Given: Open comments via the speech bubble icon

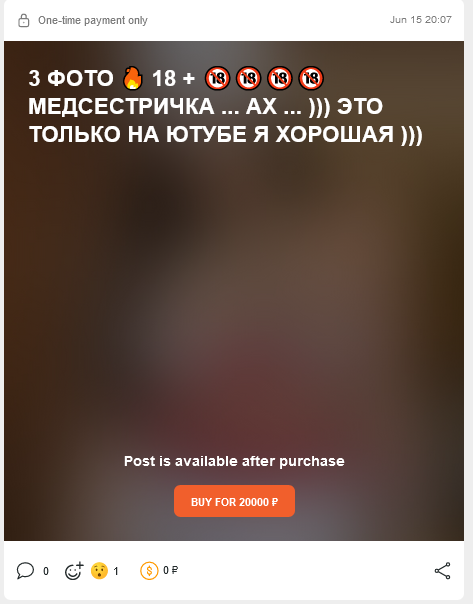Looking at the screenshot, I should pyautogui.click(x=25, y=570).
